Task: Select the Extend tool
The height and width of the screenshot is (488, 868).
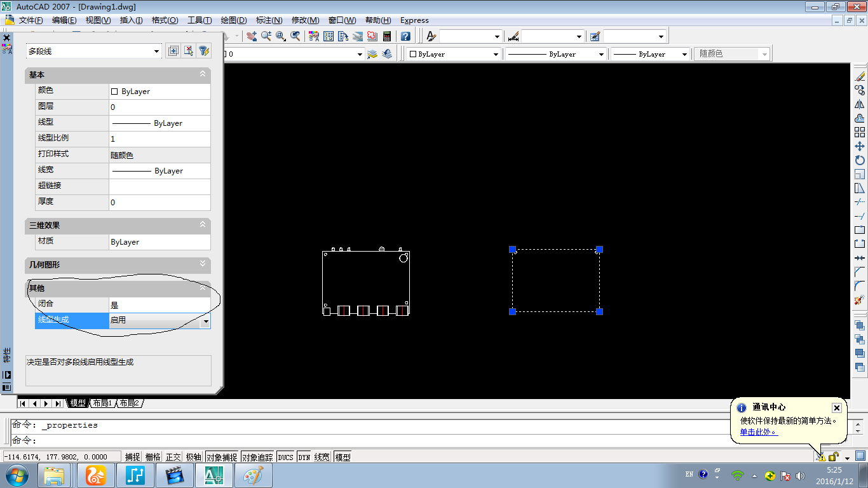Action: (x=860, y=216)
